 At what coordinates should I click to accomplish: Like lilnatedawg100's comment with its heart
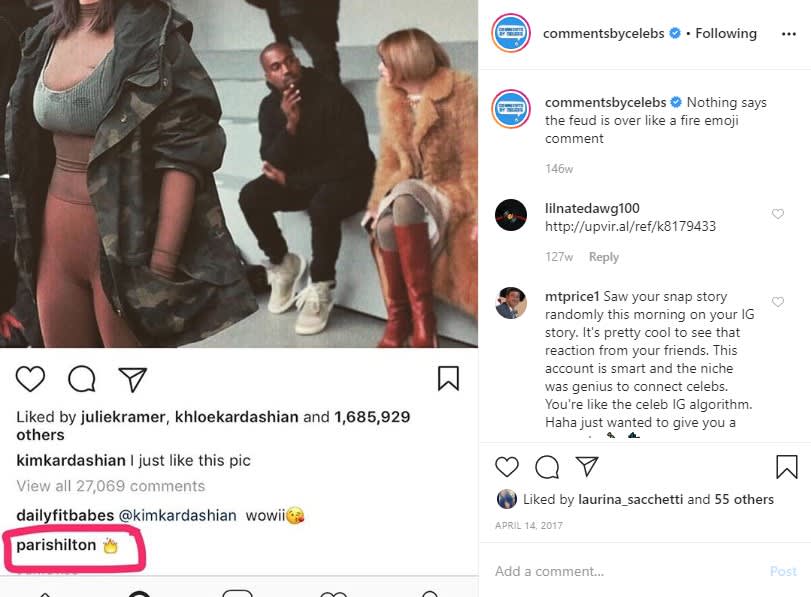[778, 214]
